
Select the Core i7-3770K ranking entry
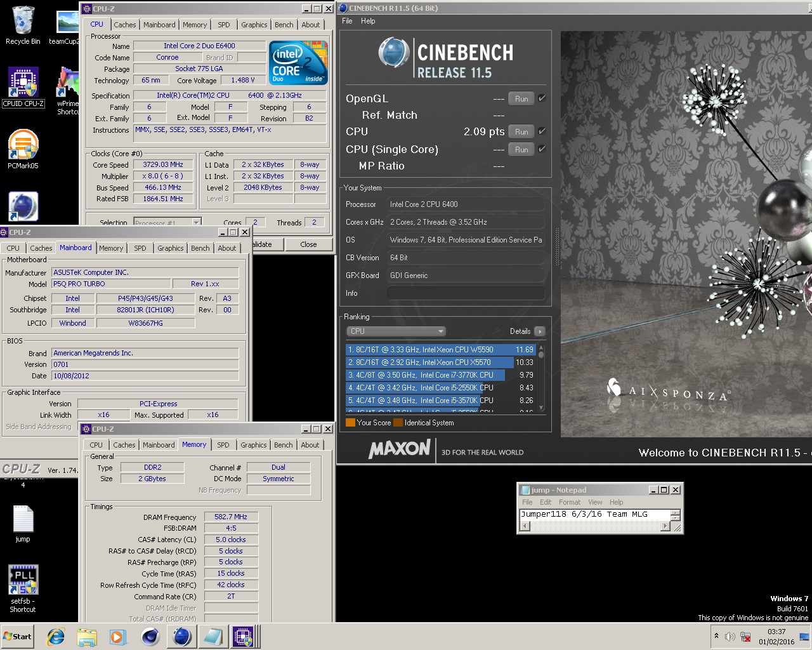coord(441,375)
